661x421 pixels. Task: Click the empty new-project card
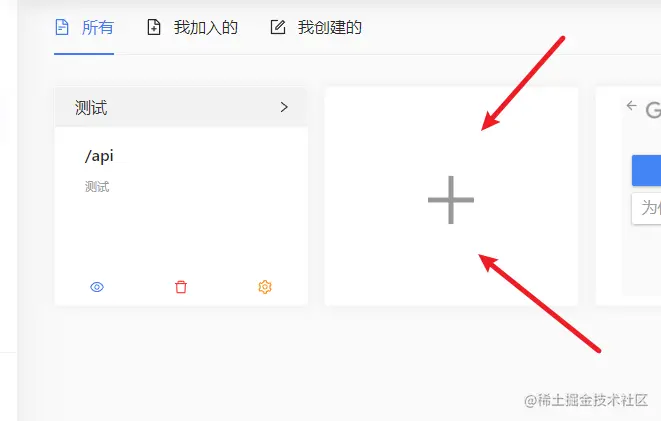(451, 196)
